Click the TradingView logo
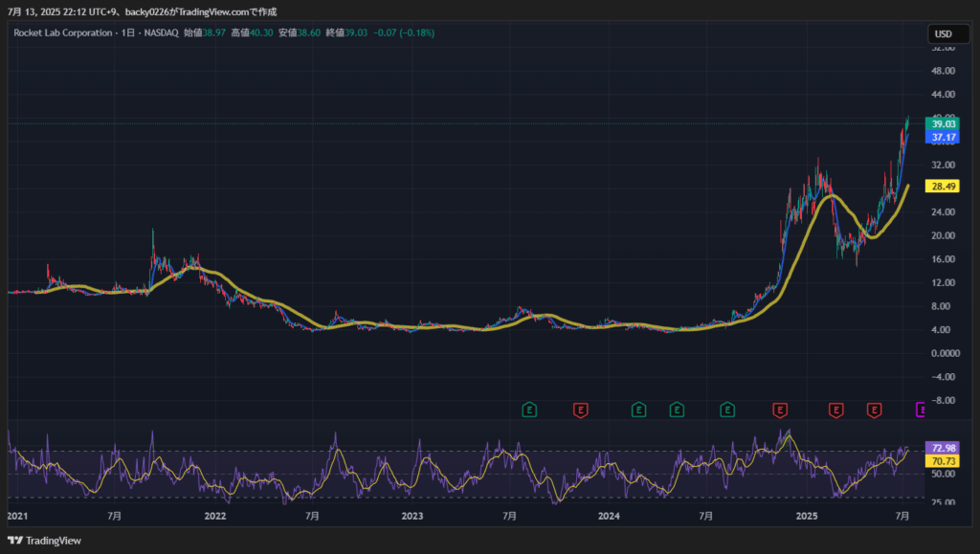980x554 pixels. click(44, 541)
